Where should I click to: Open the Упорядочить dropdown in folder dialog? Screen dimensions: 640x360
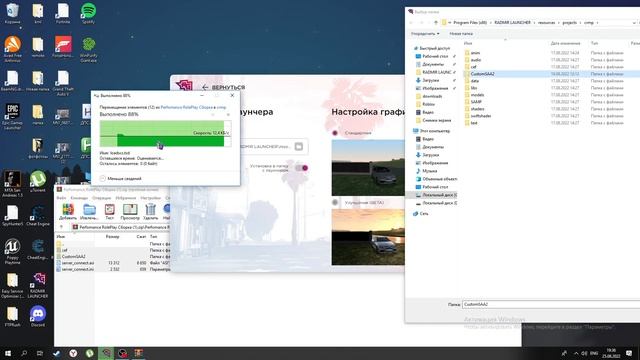click(425, 33)
